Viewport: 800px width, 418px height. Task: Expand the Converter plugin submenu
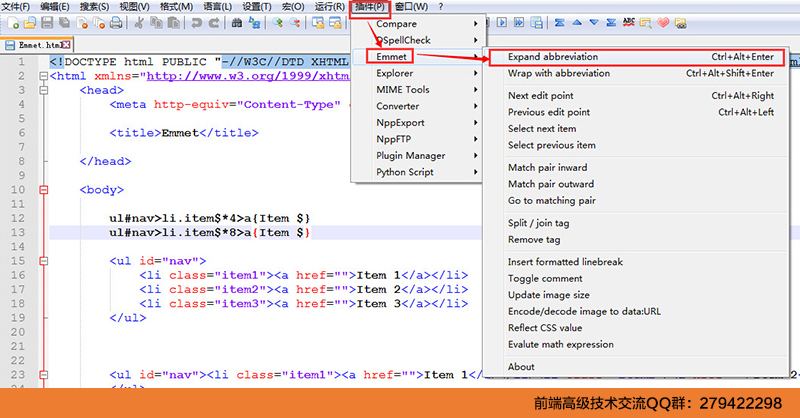click(x=417, y=106)
